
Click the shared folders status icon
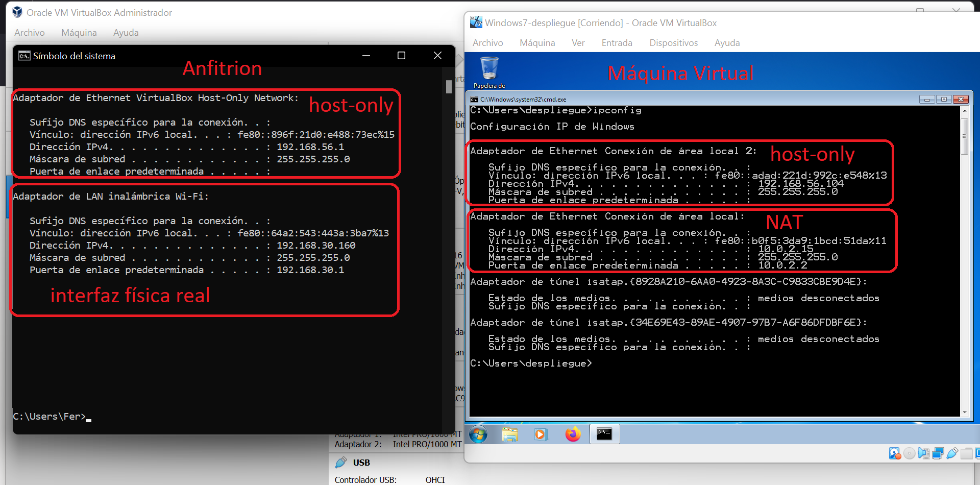966,453
